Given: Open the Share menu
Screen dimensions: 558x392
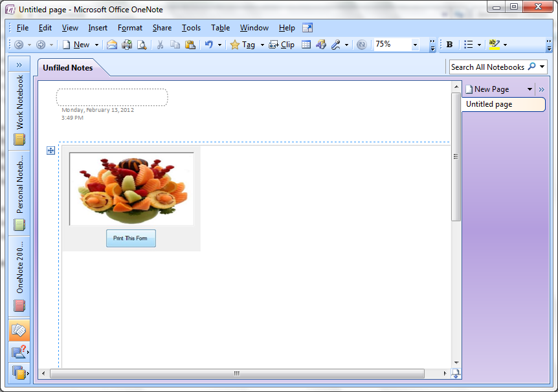Looking at the screenshot, I should click(162, 28).
